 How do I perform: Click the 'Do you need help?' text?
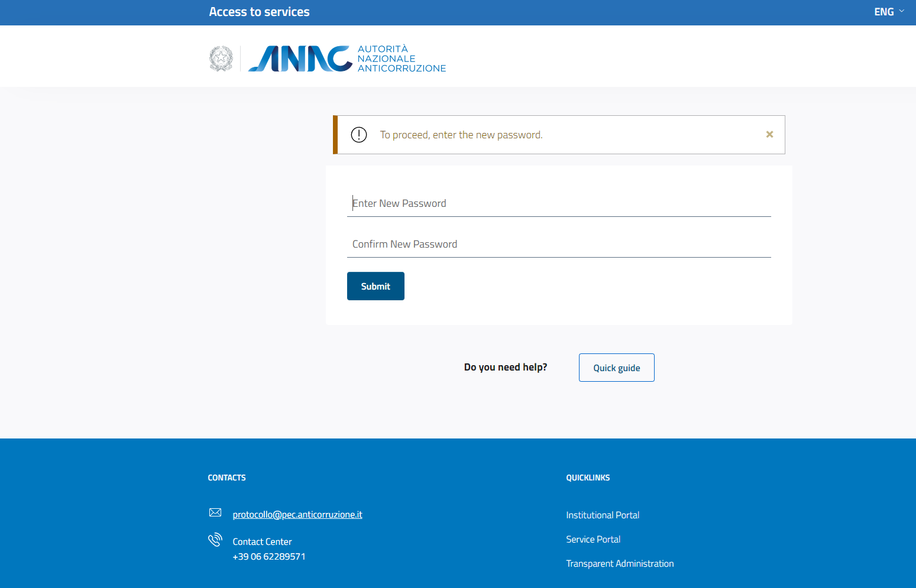pyautogui.click(x=506, y=367)
